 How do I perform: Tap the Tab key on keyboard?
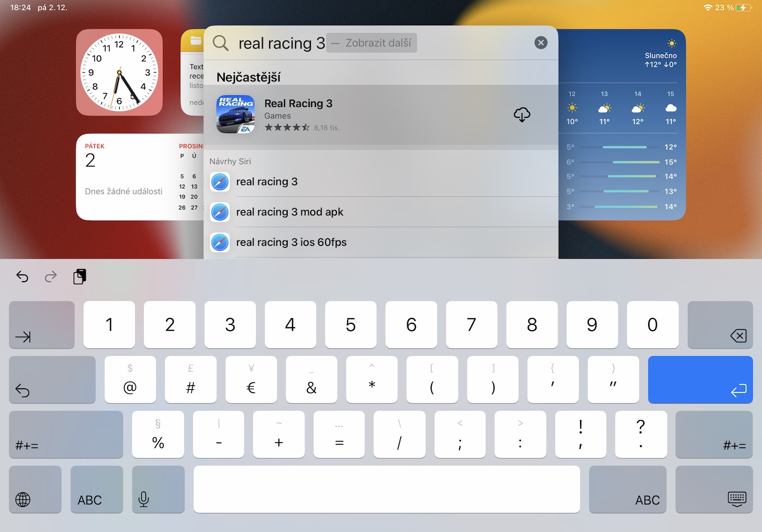click(x=42, y=325)
